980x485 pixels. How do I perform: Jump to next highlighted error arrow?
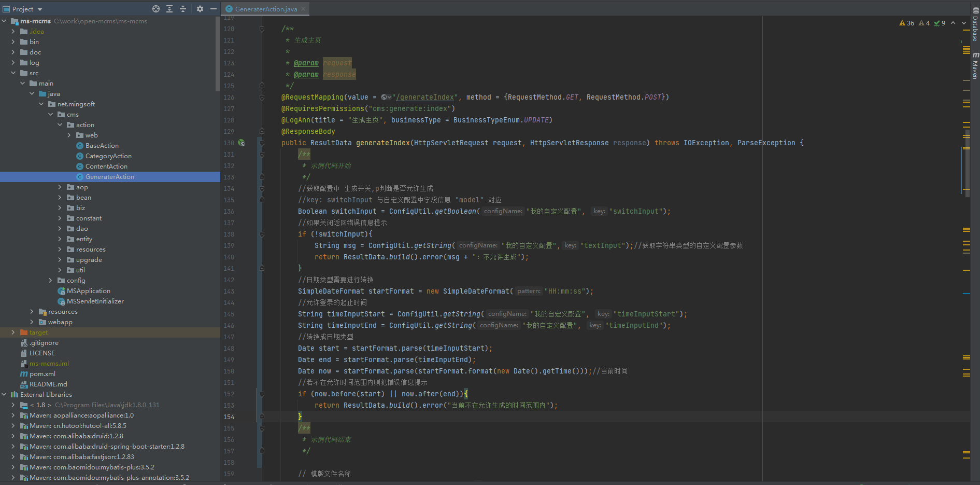(x=963, y=23)
